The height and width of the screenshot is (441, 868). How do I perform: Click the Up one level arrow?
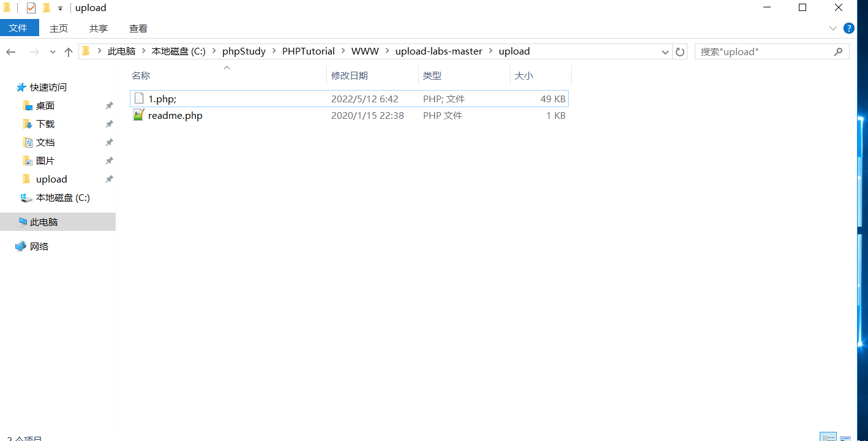tap(68, 51)
